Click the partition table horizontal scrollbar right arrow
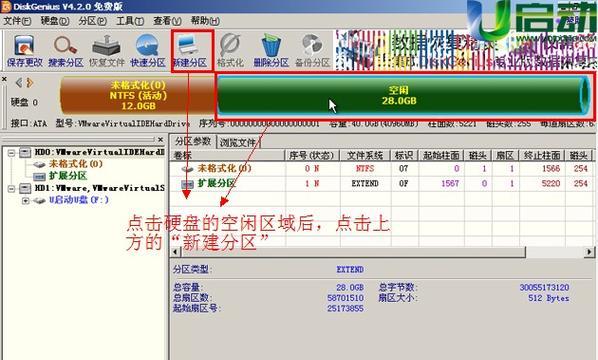598x360 pixels. click(x=590, y=252)
